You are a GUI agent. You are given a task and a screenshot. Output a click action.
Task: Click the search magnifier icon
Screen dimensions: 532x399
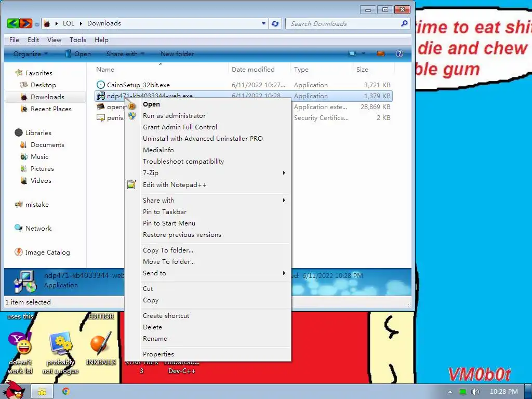(x=404, y=23)
